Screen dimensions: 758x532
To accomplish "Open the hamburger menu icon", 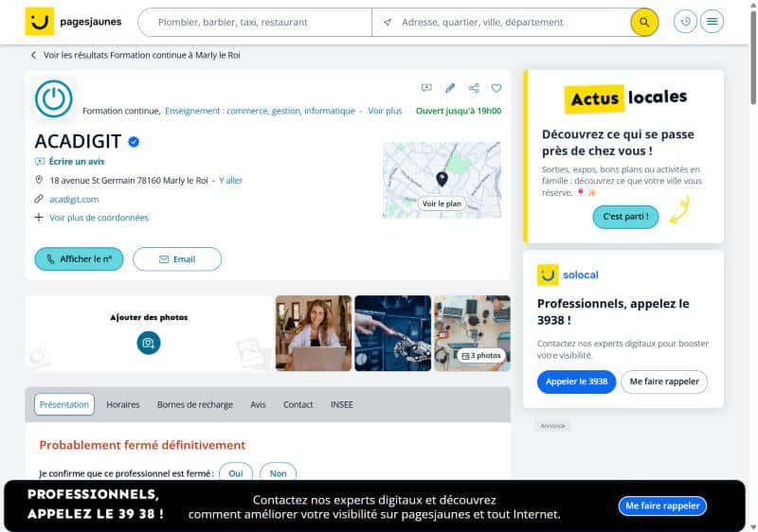I will [712, 21].
